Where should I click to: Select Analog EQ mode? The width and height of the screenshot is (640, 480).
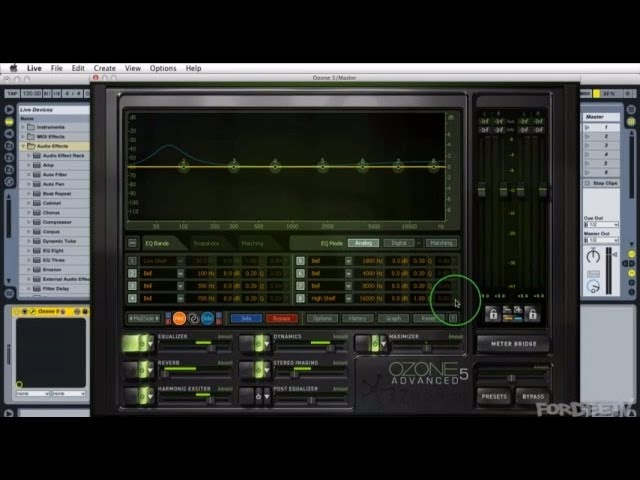(363, 243)
